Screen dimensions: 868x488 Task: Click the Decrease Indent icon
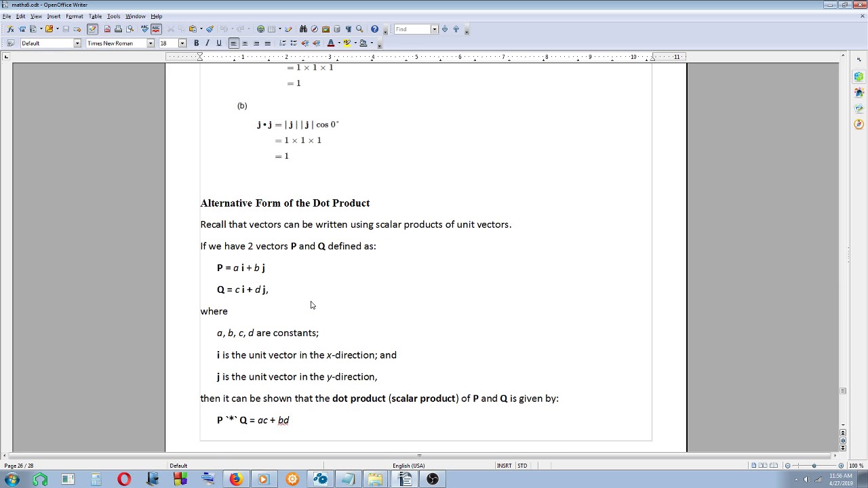click(x=305, y=43)
